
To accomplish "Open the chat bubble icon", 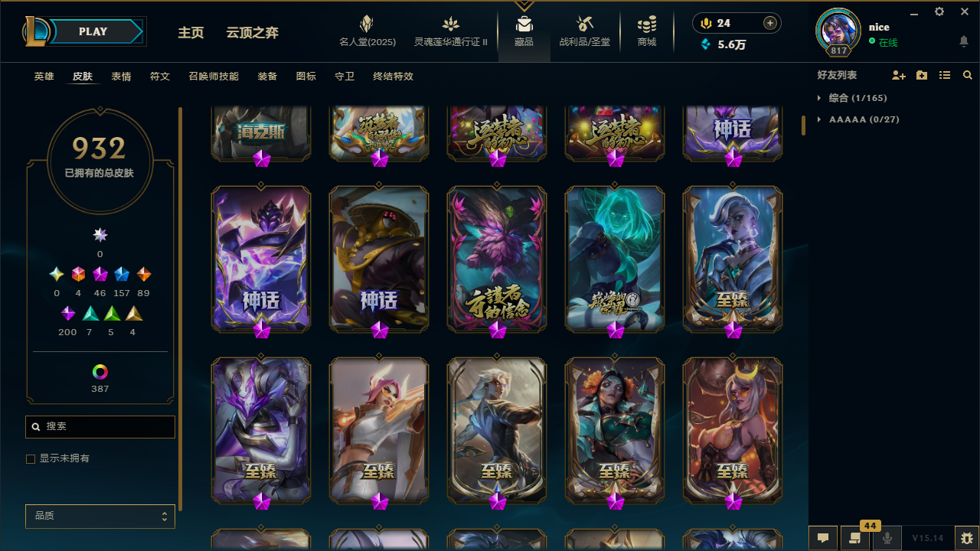I will point(822,538).
